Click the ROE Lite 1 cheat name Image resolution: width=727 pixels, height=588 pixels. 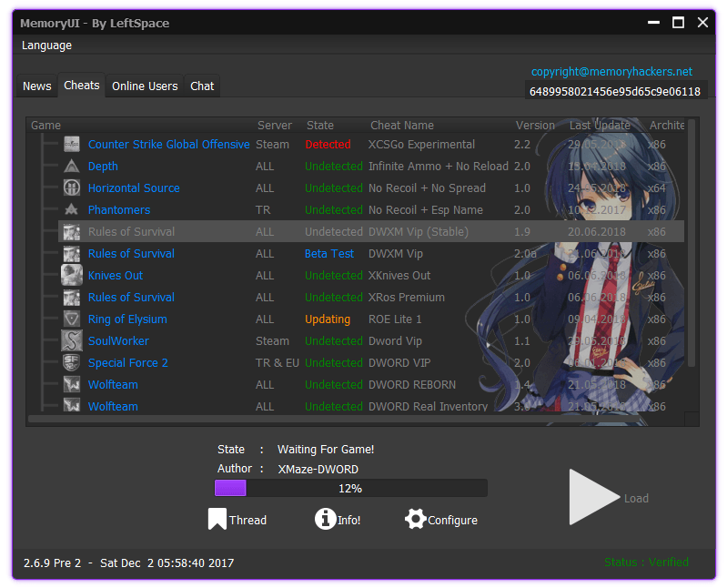click(395, 319)
